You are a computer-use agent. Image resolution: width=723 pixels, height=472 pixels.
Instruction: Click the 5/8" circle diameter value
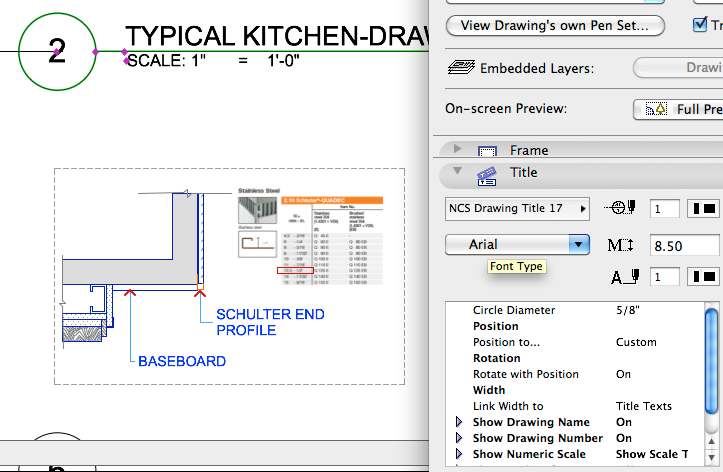tap(628, 310)
